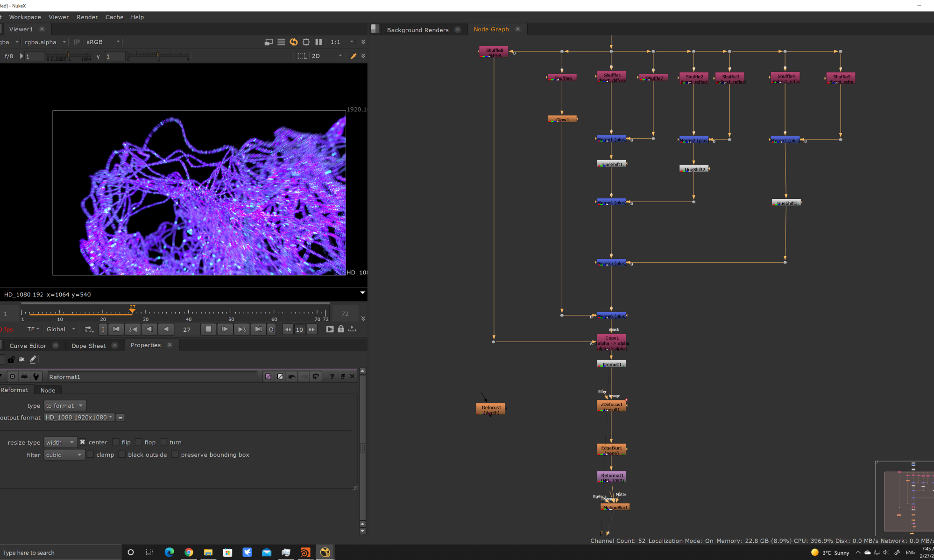Open Reformat1 node help question mark
The height and width of the screenshot is (560, 934).
[x=332, y=377]
